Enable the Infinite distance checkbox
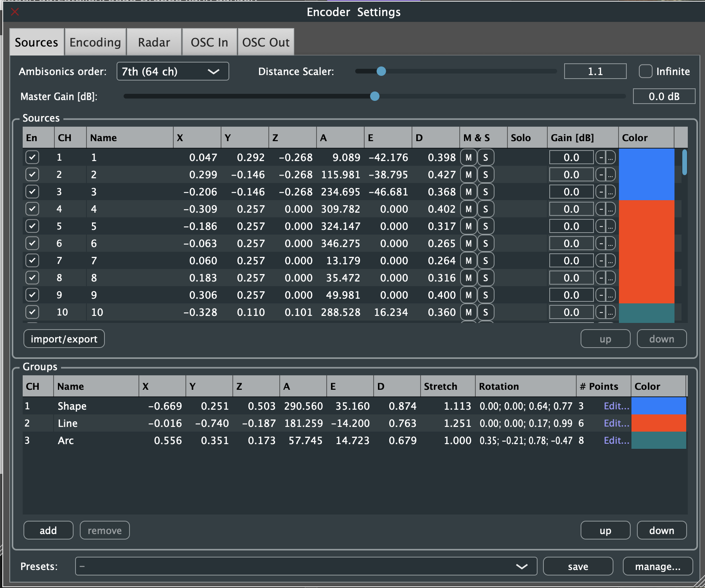Screen dimensions: 705x588 click(x=645, y=72)
